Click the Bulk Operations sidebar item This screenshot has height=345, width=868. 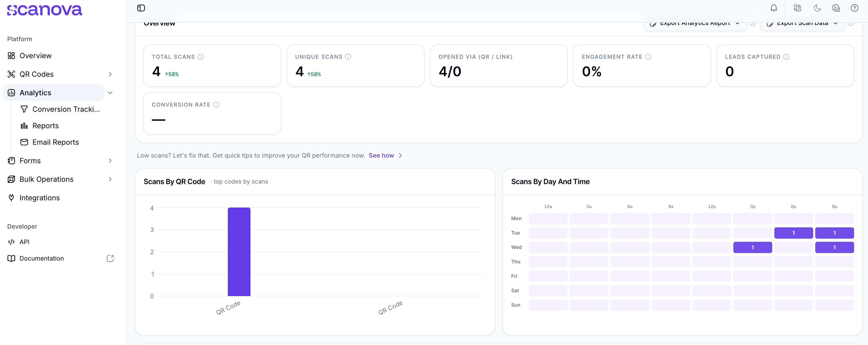(54, 179)
